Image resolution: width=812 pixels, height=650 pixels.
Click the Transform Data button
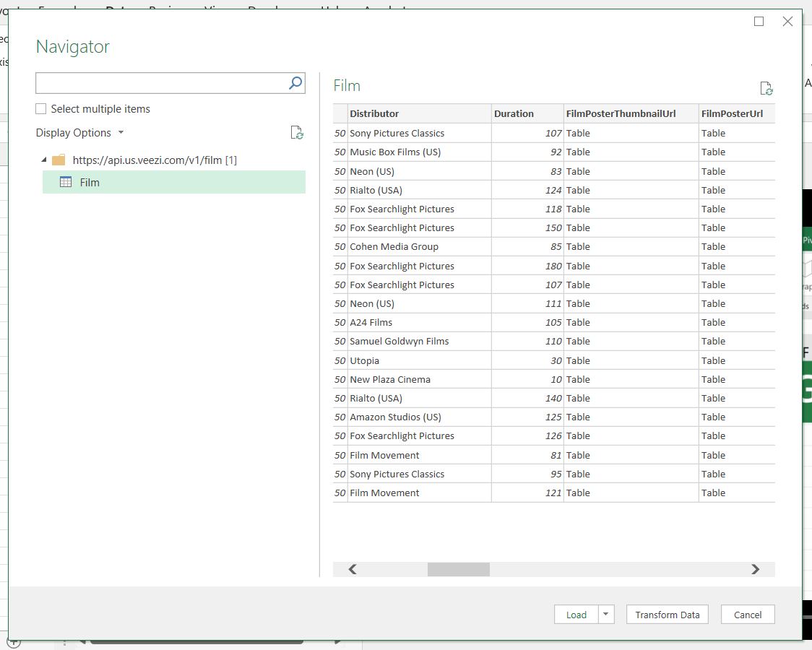pyautogui.click(x=667, y=615)
